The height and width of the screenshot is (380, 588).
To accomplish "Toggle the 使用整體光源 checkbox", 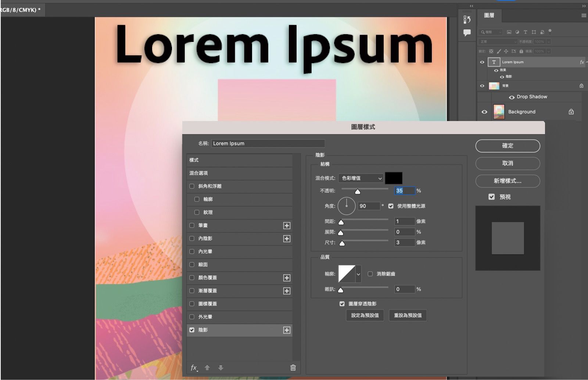I will (x=391, y=206).
